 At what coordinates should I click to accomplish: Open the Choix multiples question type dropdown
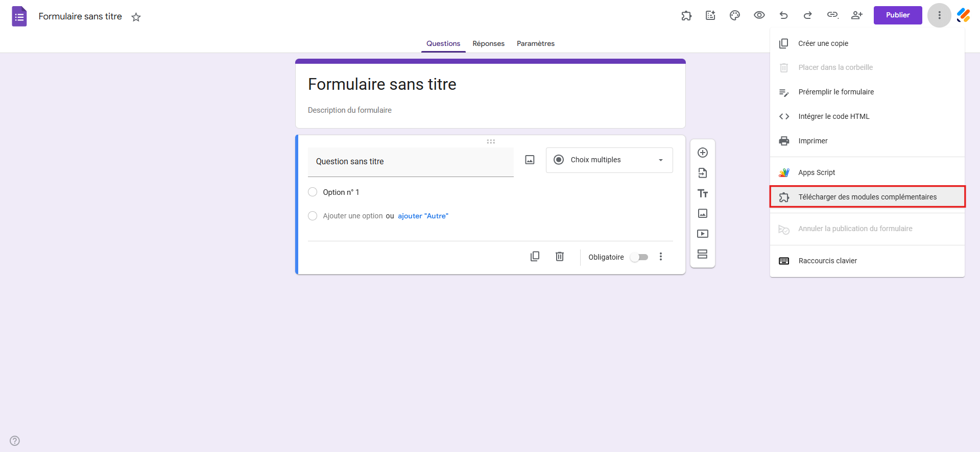[x=609, y=160]
